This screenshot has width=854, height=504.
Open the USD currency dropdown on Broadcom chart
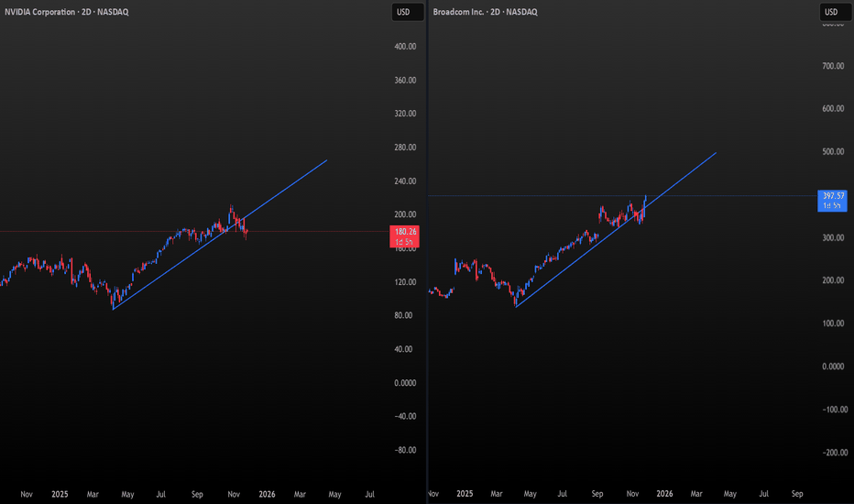click(831, 12)
